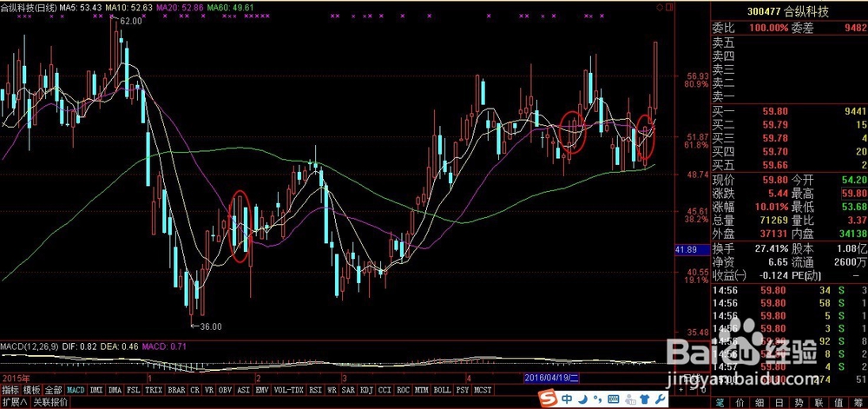Select the 势 trend tab
Screen dimensions: 868x409
[x=799, y=403]
